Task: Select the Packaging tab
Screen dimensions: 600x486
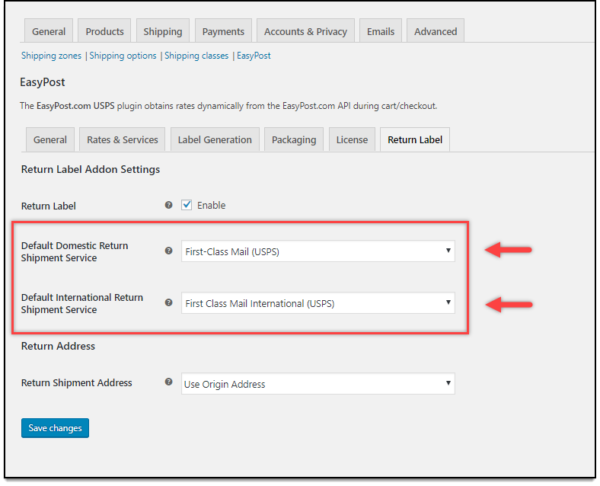Action: (x=294, y=140)
